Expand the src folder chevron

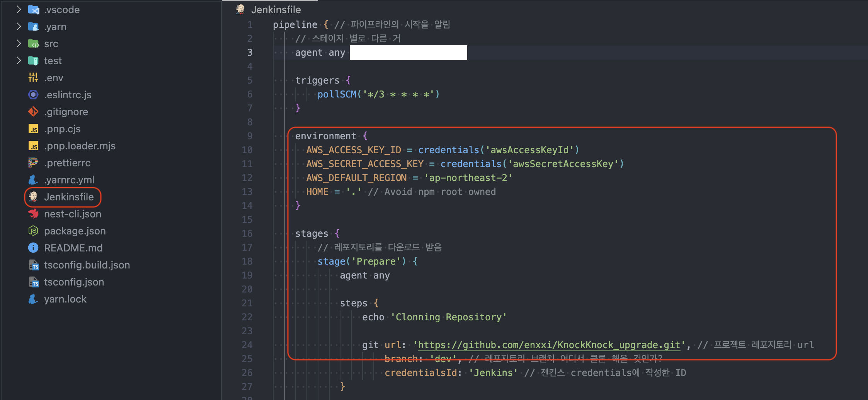coord(19,43)
